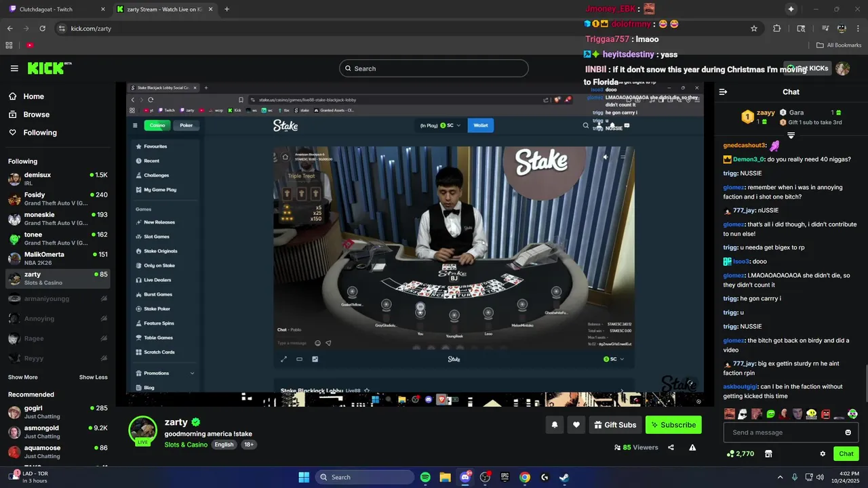Click the red angry face emote
Image resolution: width=868 pixels, height=488 pixels.
click(x=826, y=413)
